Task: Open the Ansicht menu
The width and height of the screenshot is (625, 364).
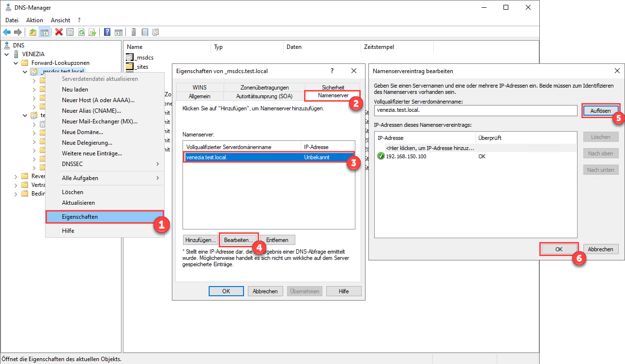Action: tap(61, 20)
